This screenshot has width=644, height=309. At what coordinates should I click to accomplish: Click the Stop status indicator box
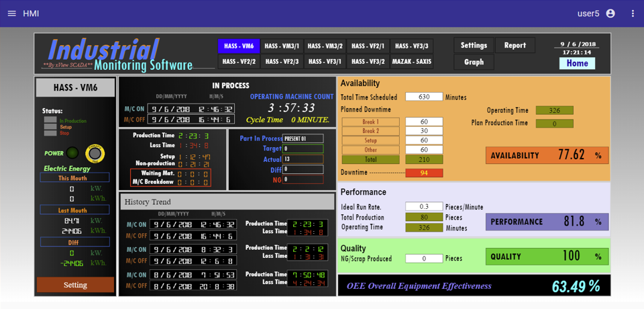point(50,133)
